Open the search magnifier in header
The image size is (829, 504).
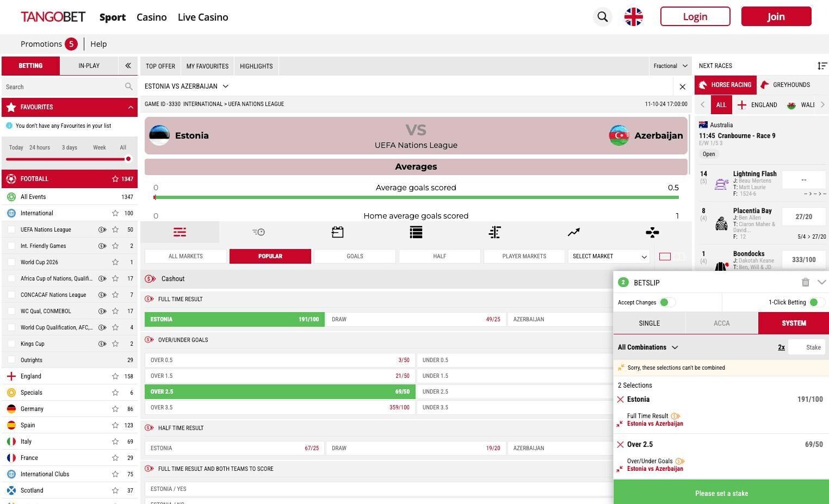click(x=602, y=17)
